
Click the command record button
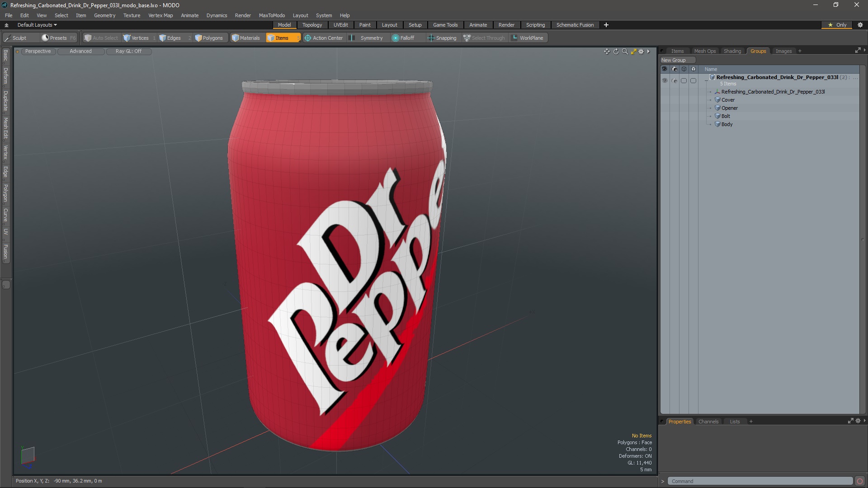(x=860, y=481)
